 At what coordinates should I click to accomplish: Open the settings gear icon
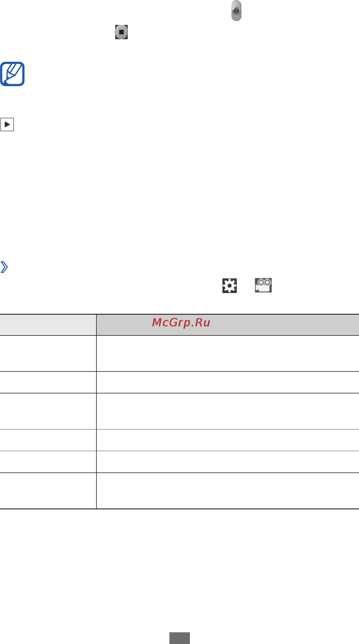[x=229, y=285]
